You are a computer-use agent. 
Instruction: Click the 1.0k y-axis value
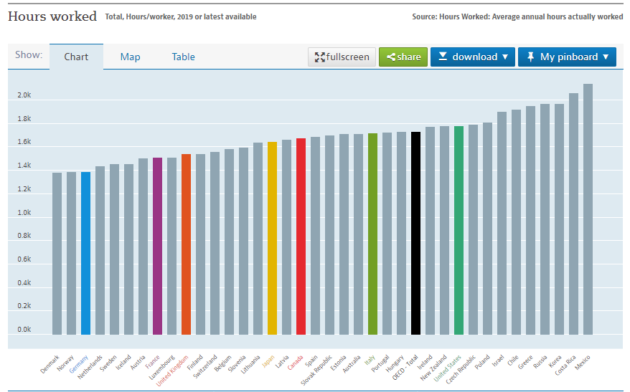24,212
